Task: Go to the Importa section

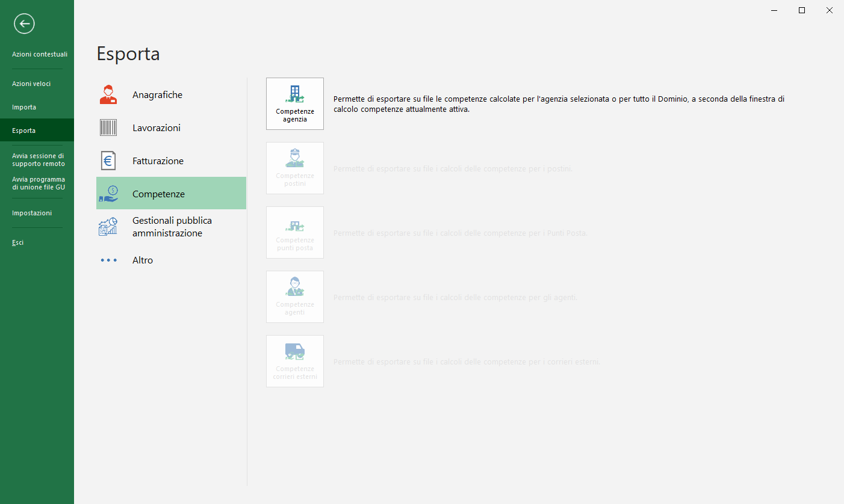Action: (x=24, y=107)
